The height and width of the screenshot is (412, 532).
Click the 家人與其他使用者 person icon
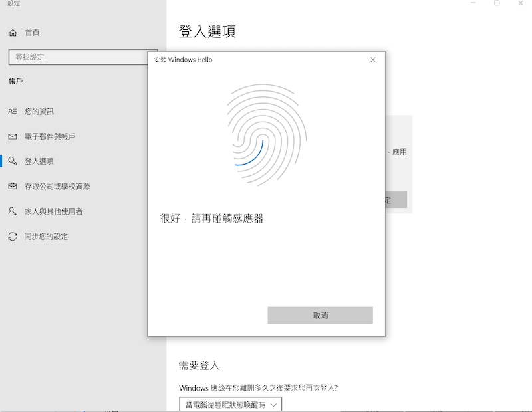coord(13,211)
